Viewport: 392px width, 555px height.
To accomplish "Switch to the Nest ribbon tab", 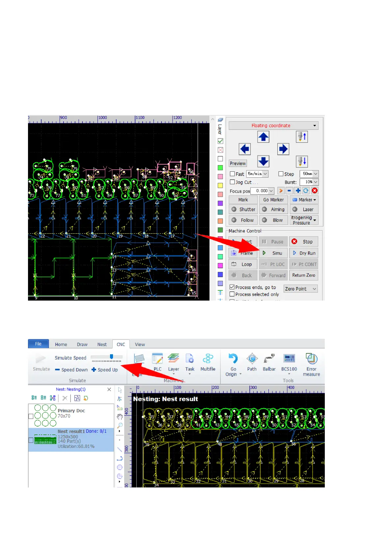I will pyautogui.click(x=102, y=344).
